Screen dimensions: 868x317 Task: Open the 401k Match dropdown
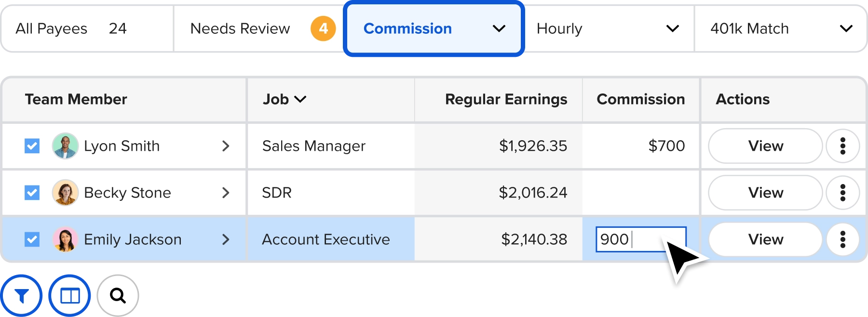pos(846,29)
